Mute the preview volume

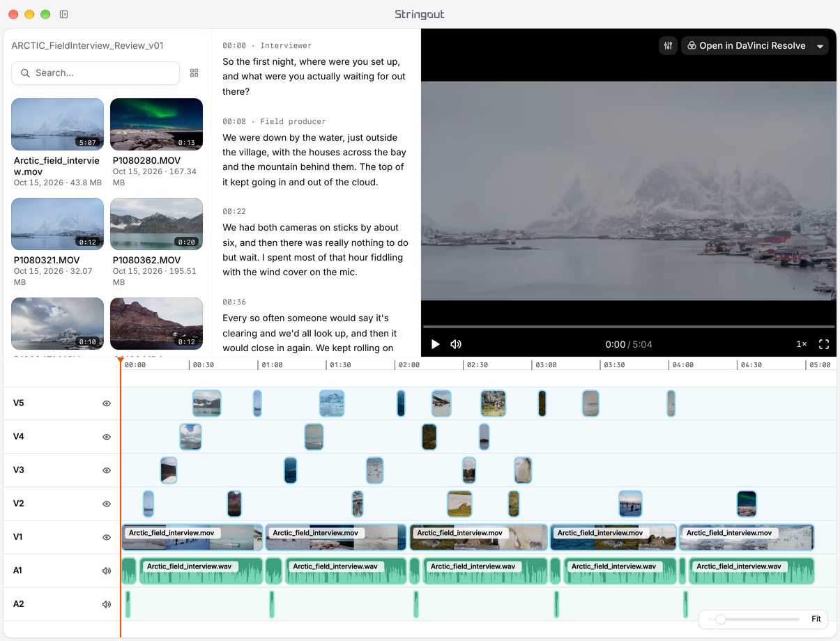[456, 344]
